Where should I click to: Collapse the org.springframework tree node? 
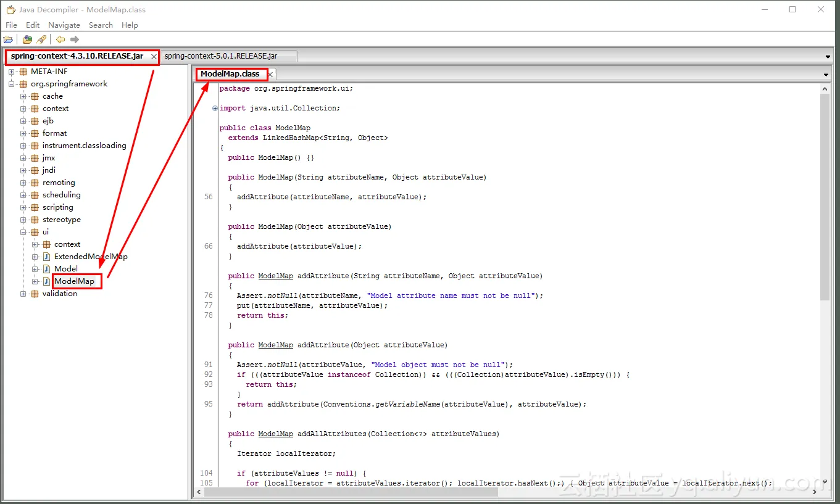tap(11, 84)
